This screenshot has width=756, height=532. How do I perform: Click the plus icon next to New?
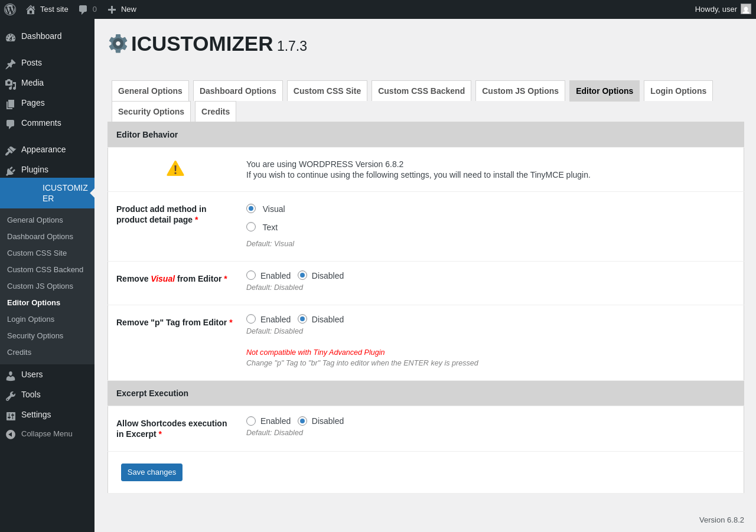click(x=112, y=9)
